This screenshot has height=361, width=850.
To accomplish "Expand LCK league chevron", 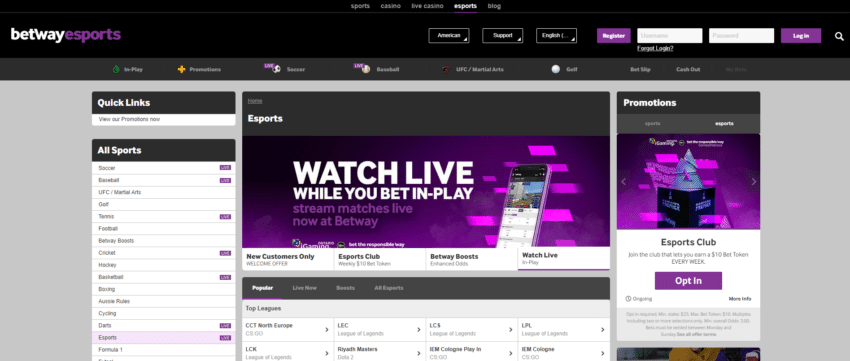I will pos(326,353).
